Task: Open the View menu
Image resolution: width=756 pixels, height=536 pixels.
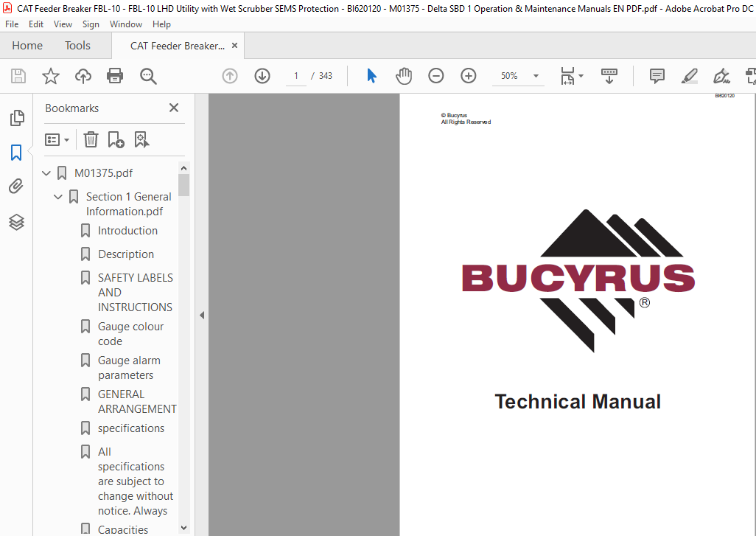Action: (x=63, y=24)
